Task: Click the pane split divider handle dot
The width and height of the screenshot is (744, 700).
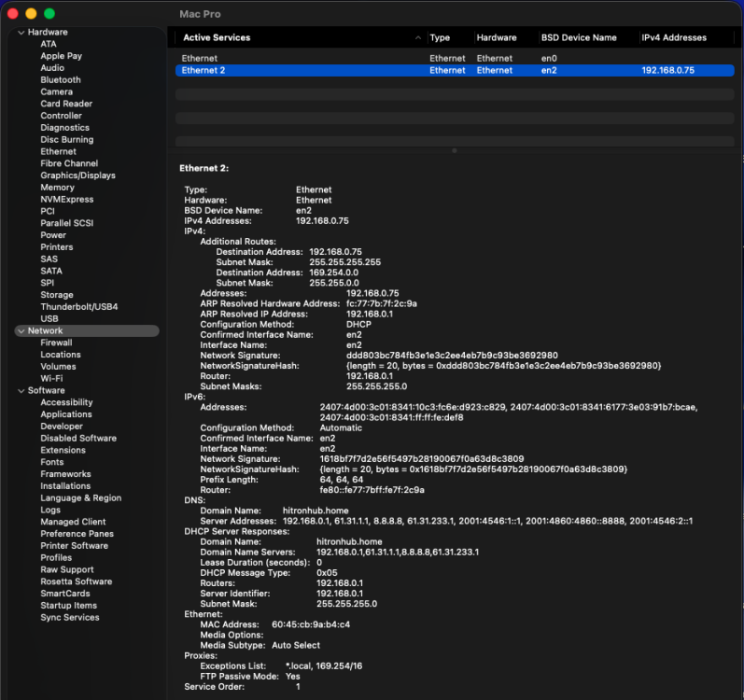Action: point(455,151)
